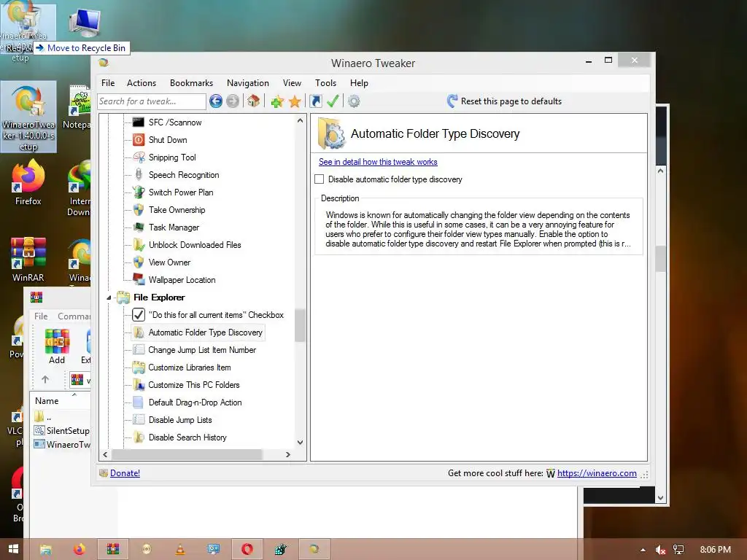Open the File menu in Winaero Tweaker
This screenshot has height=560, width=747.
(x=108, y=83)
